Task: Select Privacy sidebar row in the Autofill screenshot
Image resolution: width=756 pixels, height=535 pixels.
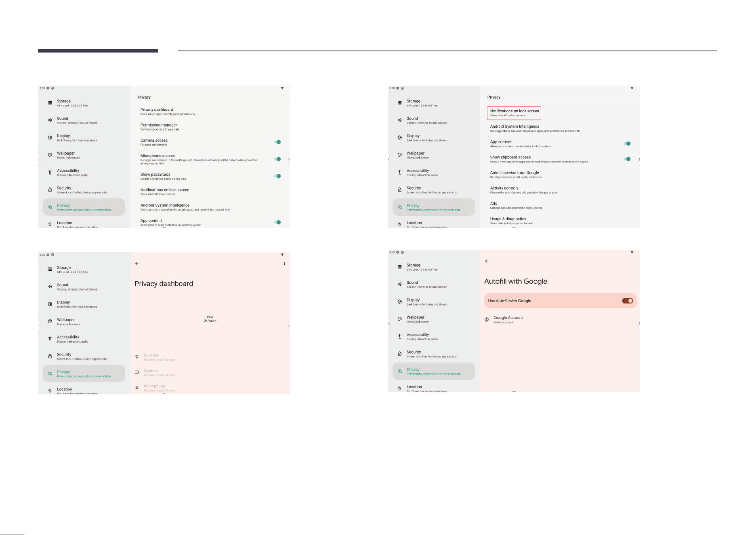Action: click(434, 371)
